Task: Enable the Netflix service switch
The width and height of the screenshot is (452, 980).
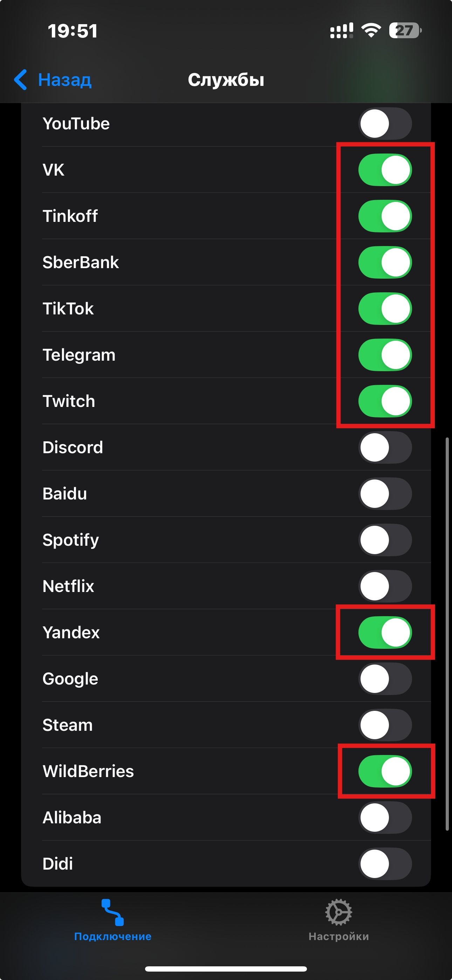Action: [x=385, y=586]
